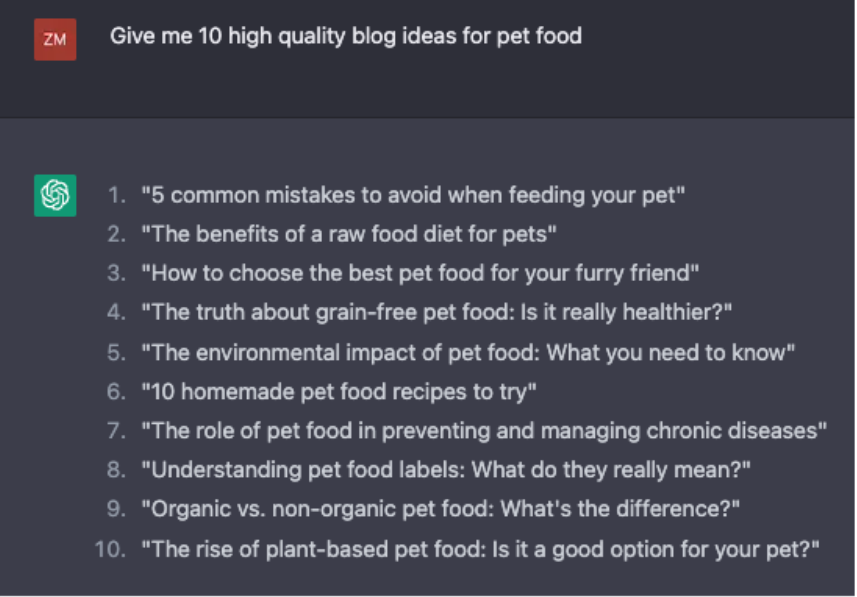Click the list number "6." marker

click(x=118, y=391)
